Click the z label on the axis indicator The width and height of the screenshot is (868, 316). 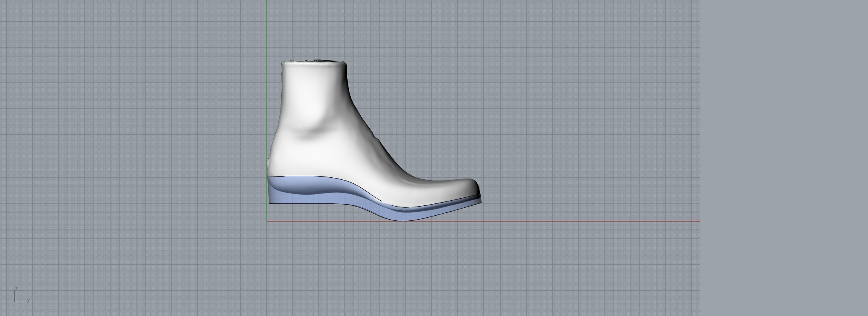[16, 289]
